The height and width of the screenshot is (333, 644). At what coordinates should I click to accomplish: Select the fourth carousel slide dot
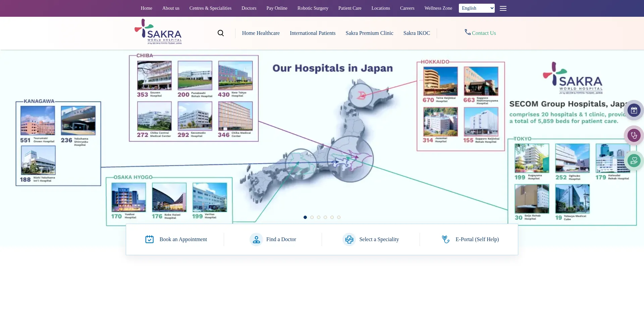[x=325, y=217]
